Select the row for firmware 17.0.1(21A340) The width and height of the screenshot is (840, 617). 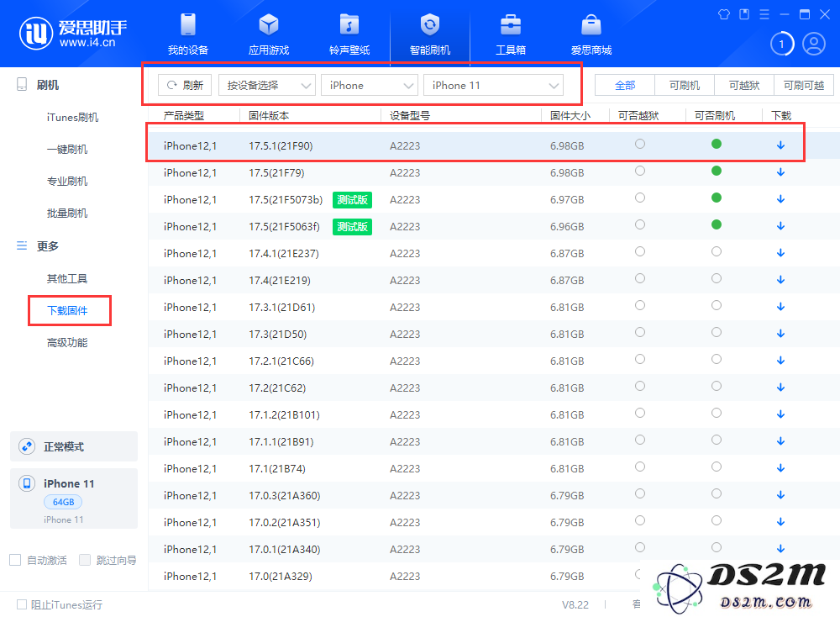point(494,549)
